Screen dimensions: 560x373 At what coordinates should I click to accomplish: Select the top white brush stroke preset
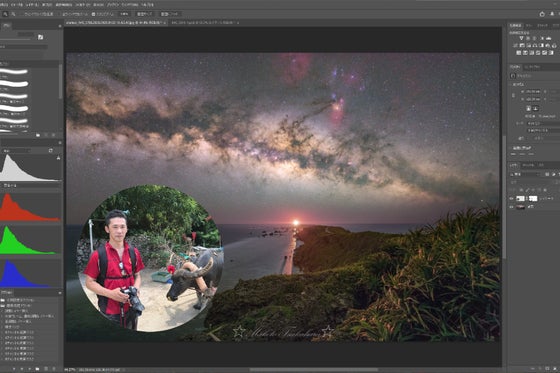coord(14,71)
